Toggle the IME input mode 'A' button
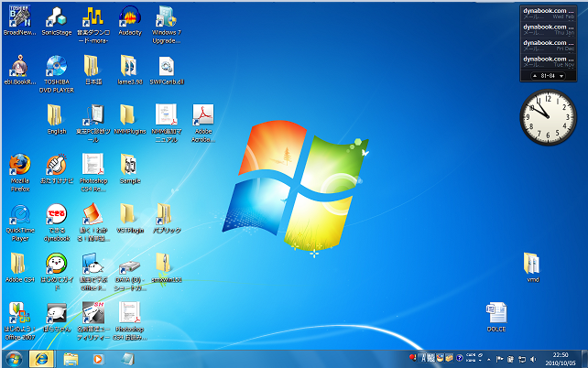This screenshot has width=588, height=368. tap(423, 358)
